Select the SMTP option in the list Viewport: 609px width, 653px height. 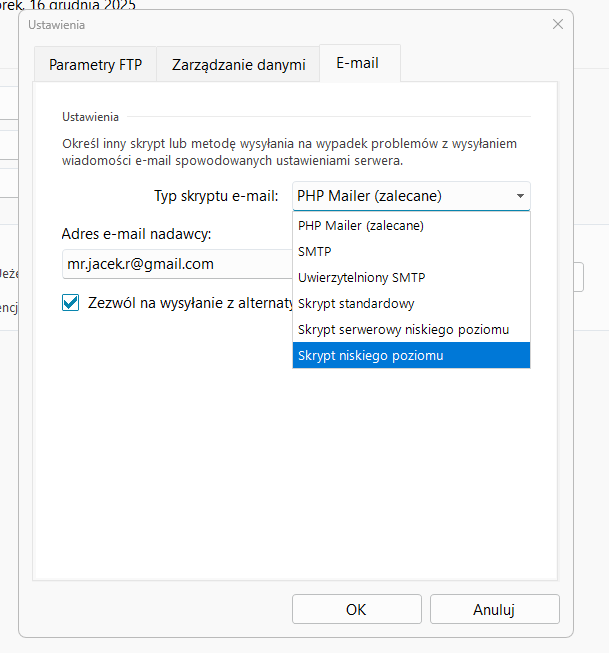tap(315, 252)
